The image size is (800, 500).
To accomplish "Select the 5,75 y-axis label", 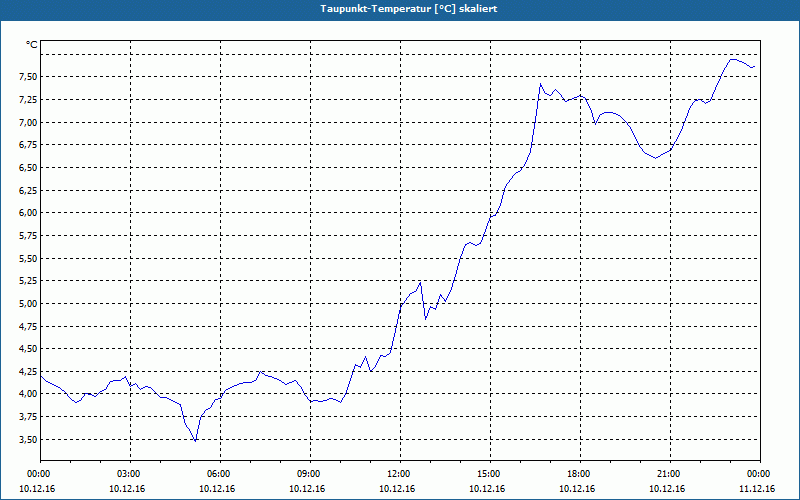I will pos(28,236).
